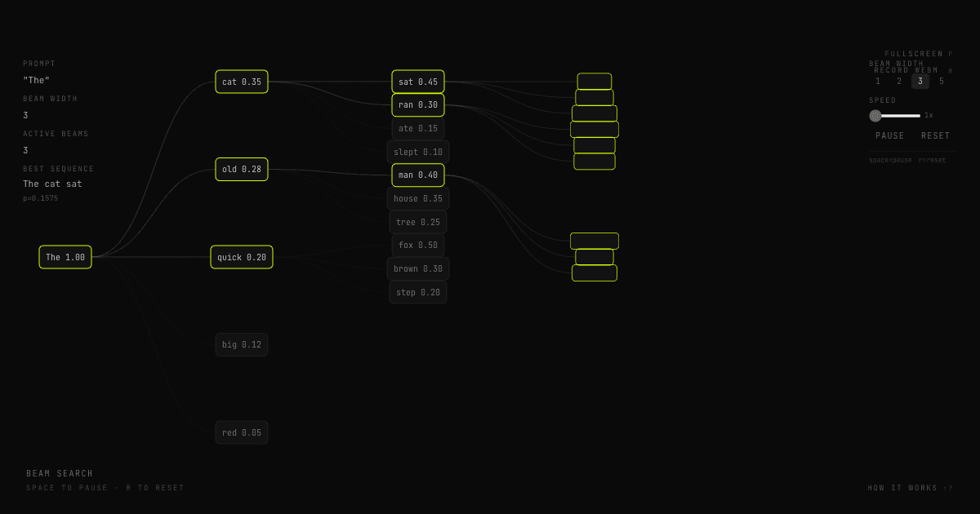This screenshot has width=980, height=514.
Task: Switch beam width to 5
Action: coord(942,81)
